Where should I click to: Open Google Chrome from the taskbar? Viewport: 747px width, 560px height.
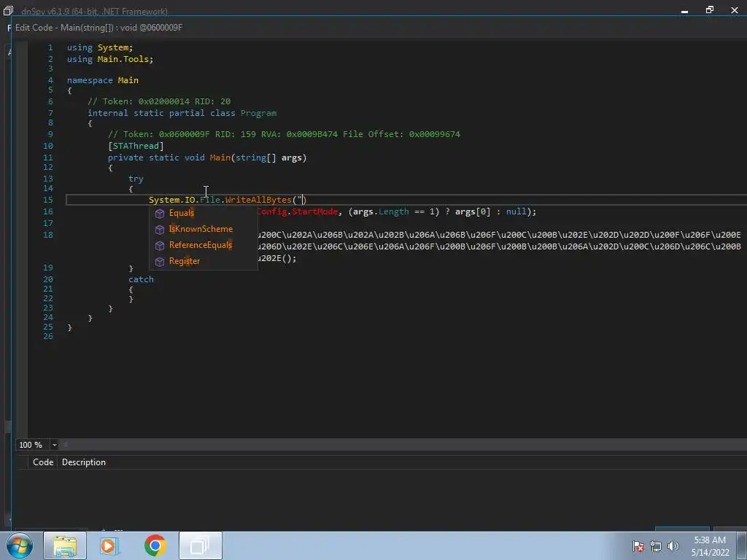155,545
